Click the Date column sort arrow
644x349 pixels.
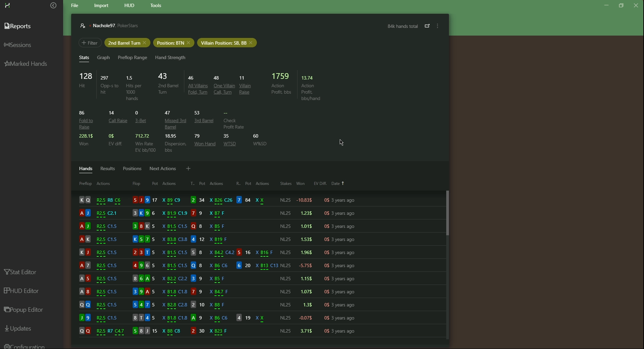point(343,184)
